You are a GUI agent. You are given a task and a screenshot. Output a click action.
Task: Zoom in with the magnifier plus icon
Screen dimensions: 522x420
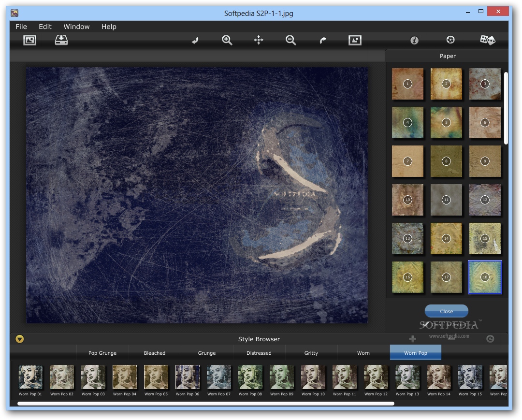click(227, 40)
